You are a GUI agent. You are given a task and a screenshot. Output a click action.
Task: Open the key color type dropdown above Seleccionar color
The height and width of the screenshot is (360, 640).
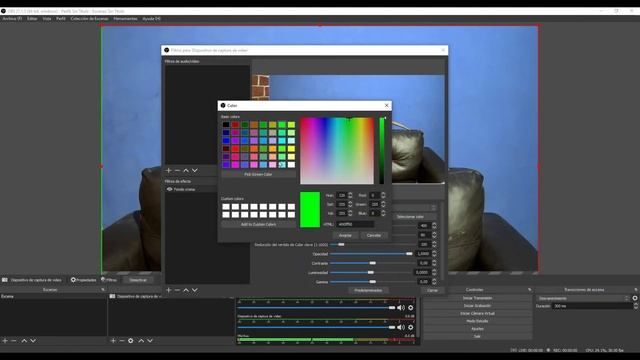pos(416,208)
